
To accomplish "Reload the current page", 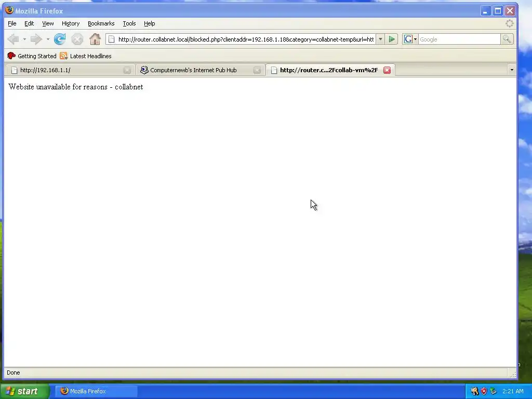I will [60, 39].
